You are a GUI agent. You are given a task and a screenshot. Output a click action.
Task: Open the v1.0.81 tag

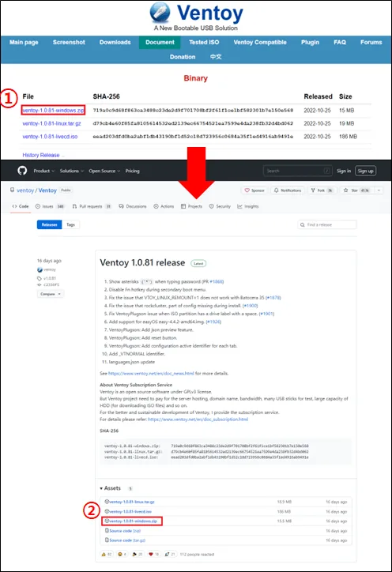pyautogui.click(x=50, y=278)
